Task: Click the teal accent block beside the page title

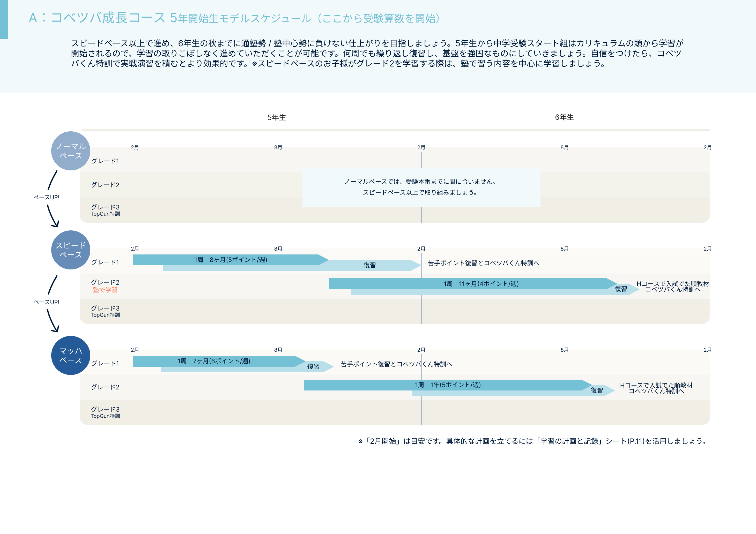Action: tap(4, 19)
